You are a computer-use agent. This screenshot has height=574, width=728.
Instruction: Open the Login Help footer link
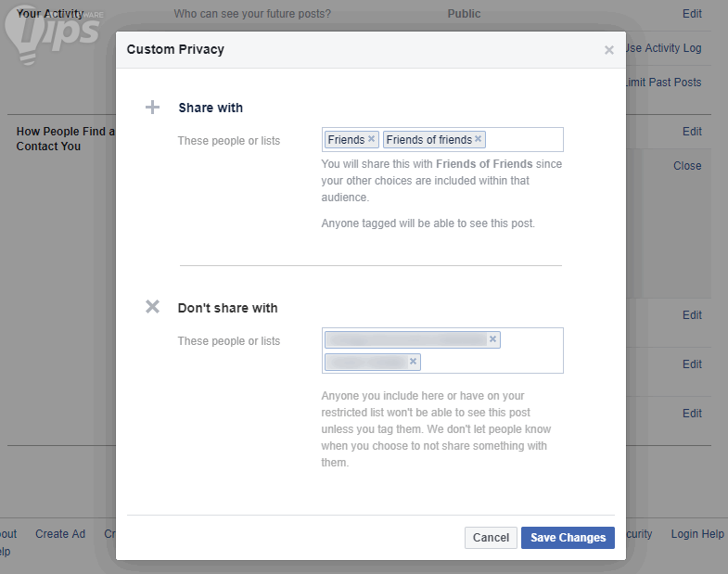(x=697, y=534)
